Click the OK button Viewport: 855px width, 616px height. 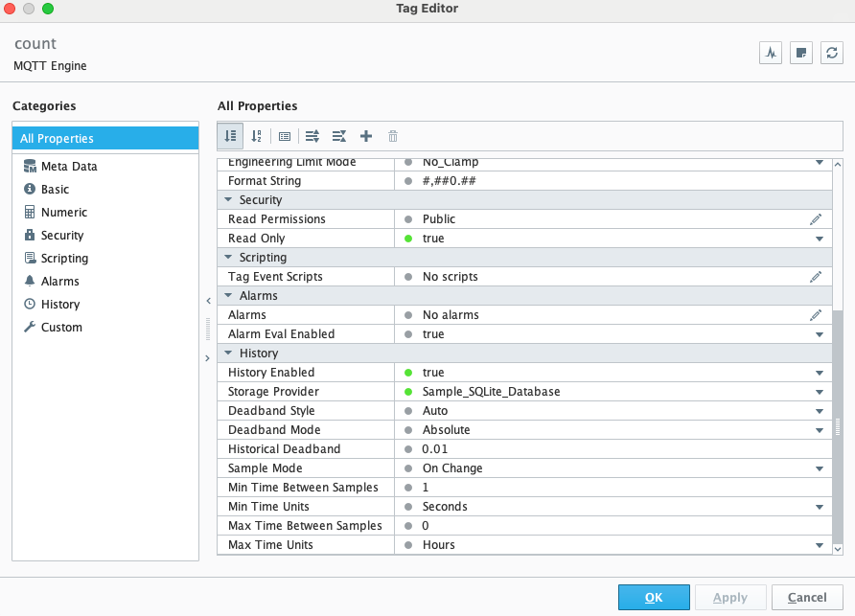[654, 598]
